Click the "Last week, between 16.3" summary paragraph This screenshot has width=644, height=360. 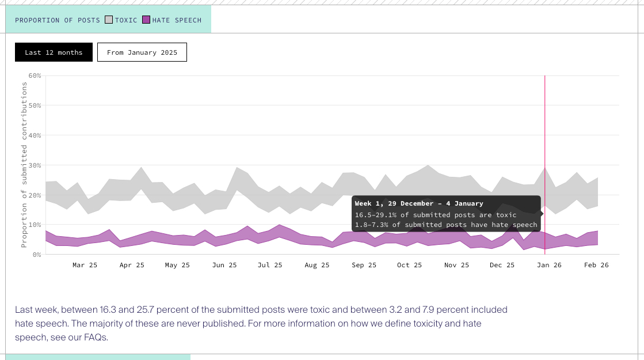pos(261,323)
